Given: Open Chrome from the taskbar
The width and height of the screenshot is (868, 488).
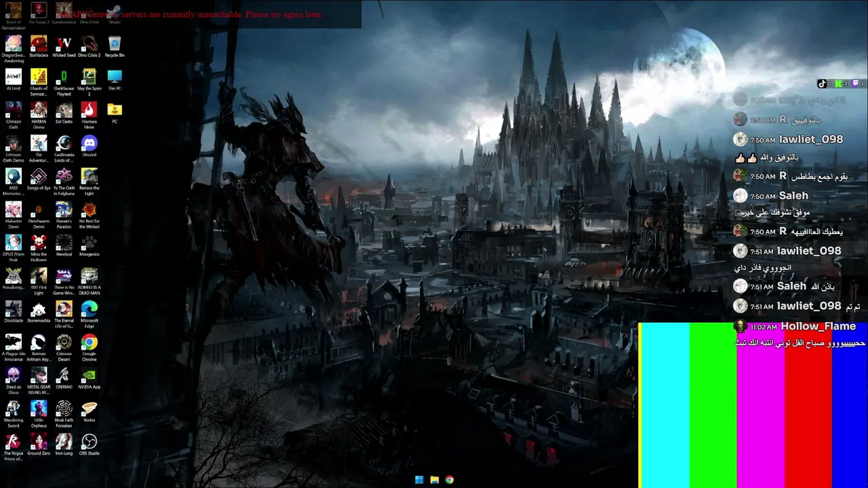Looking at the screenshot, I should click(x=449, y=480).
